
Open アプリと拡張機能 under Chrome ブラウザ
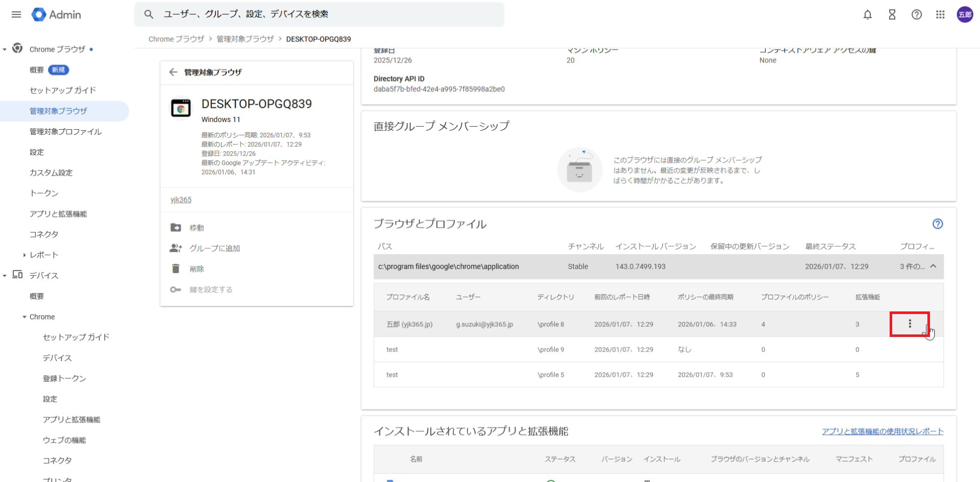[x=58, y=214]
